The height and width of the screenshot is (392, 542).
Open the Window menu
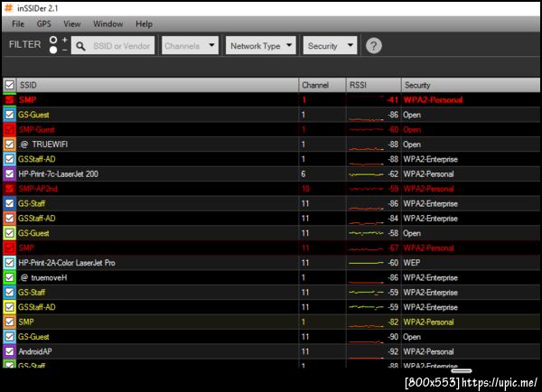point(107,23)
